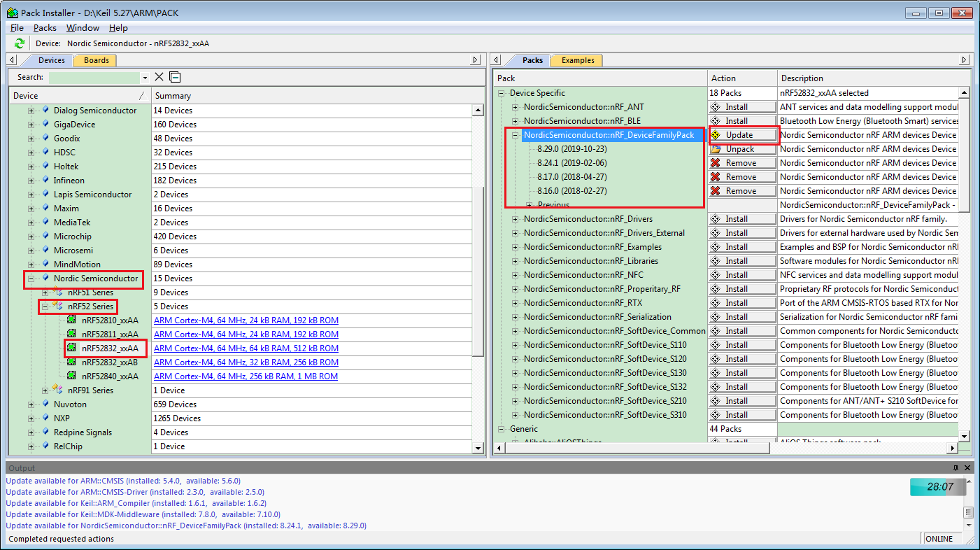Click the packs list vertical scrollbar up arrow
Viewport: 980px width, 550px height.
pyautogui.click(x=963, y=93)
